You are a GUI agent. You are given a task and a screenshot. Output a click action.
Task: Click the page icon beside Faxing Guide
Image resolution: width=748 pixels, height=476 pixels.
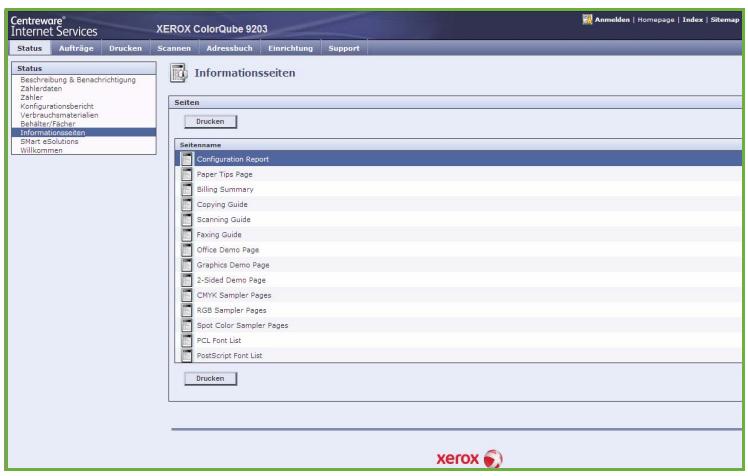(187, 235)
